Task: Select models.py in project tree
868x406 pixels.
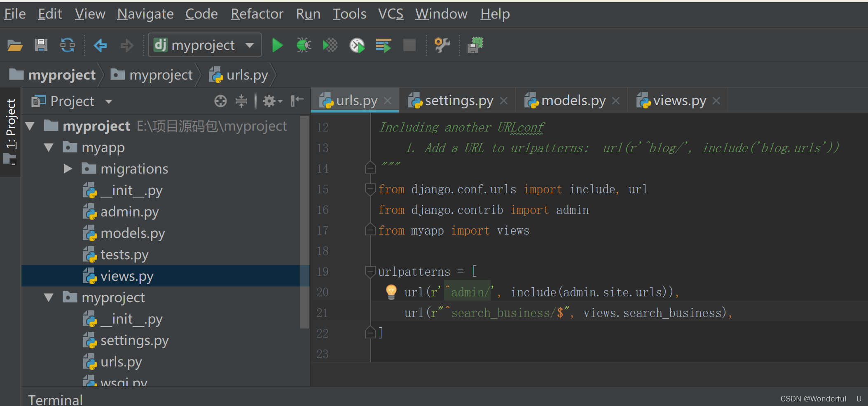Action: point(124,233)
